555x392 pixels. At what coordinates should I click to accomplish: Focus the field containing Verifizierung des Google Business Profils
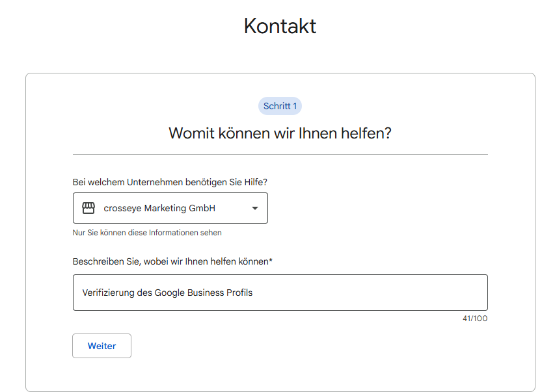pyautogui.click(x=280, y=292)
